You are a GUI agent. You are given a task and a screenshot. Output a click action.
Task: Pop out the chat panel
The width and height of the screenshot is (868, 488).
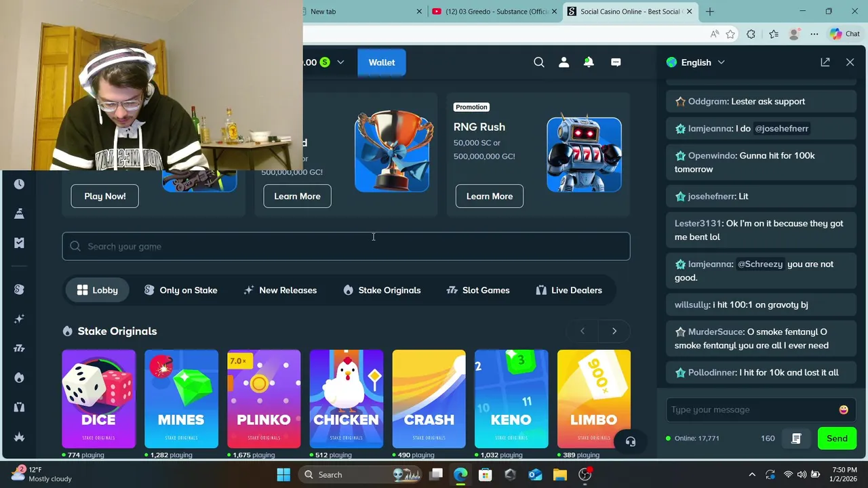[x=825, y=62]
